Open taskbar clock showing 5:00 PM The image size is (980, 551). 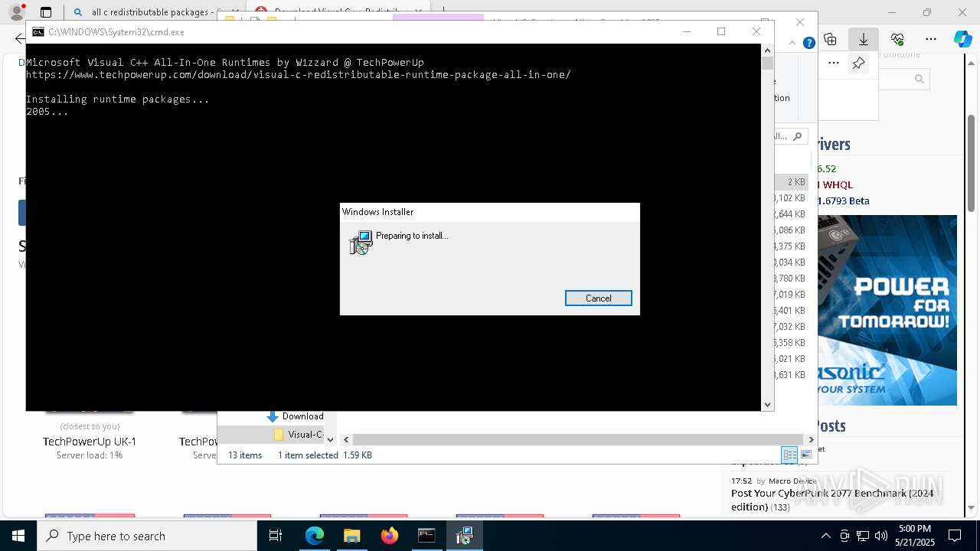tap(914, 536)
